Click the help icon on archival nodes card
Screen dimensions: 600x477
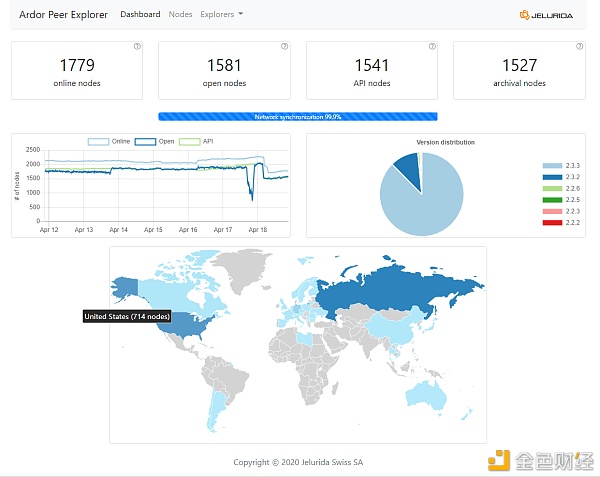(579, 46)
